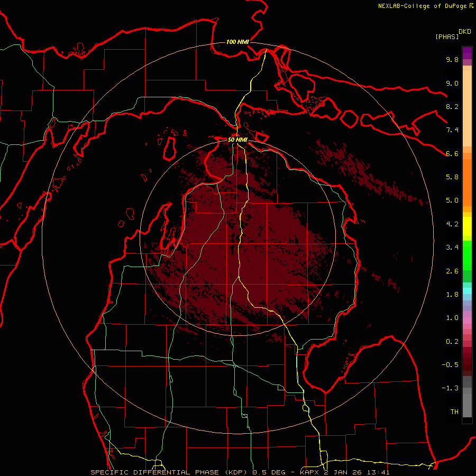Click the TH threshold label
476x476 pixels.
point(454,412)
